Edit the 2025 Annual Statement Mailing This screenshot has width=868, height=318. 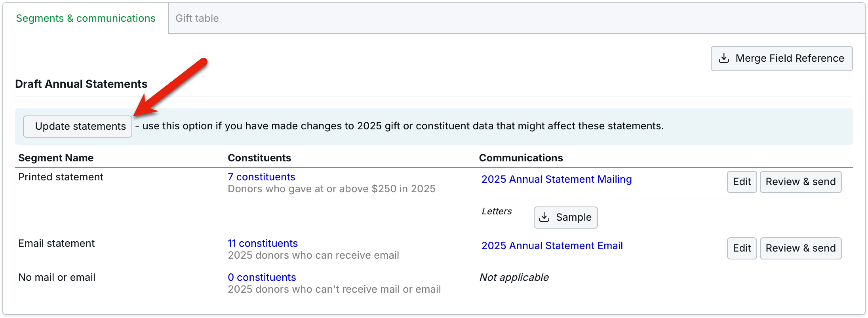click(x=741, y=182)
